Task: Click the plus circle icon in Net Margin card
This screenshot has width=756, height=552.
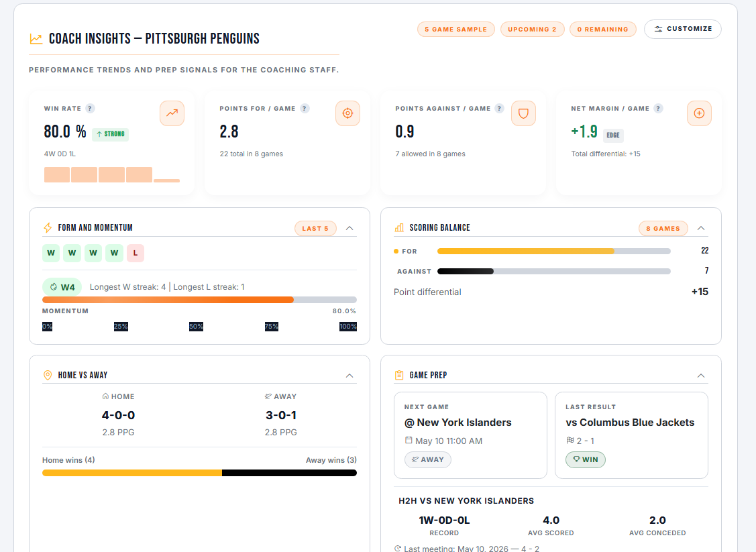Action: [x=699, y=113]
